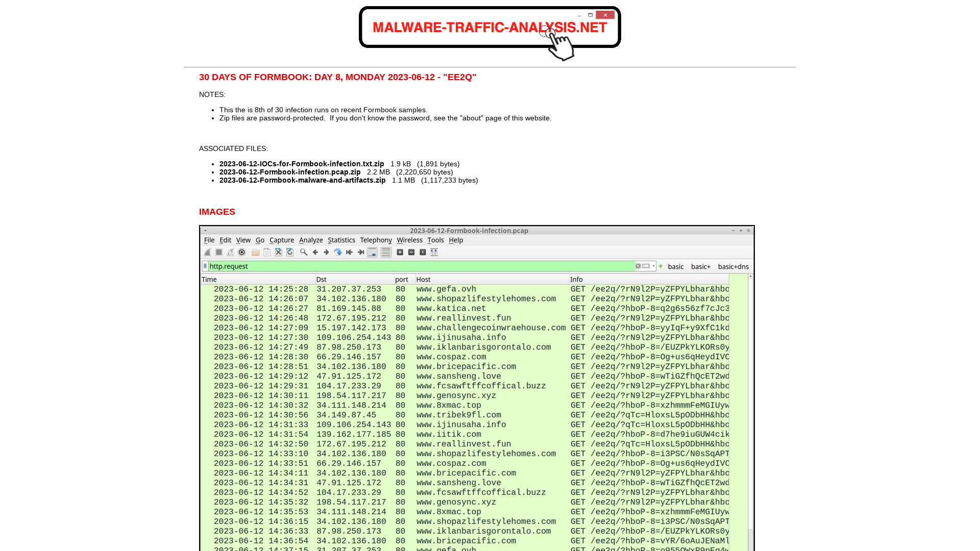Click the Host column header

(492, 280)
